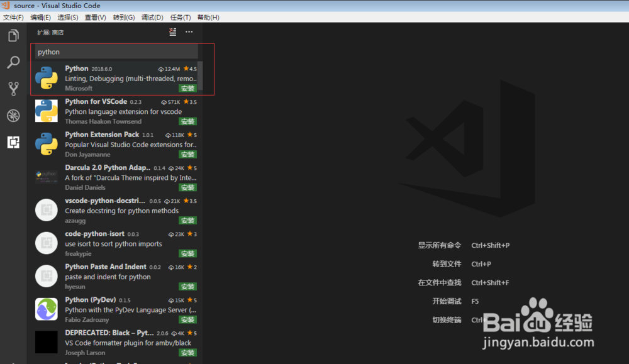This screenshot has width=629, height=364.
Task: Click the extension search field containing python
Action: point(116,52)
